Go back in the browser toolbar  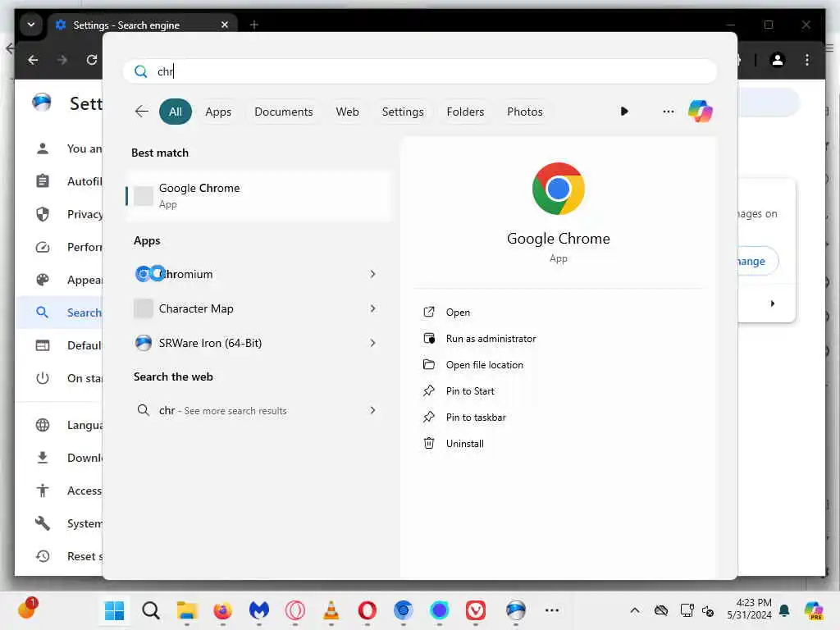[x=33, y=59]
